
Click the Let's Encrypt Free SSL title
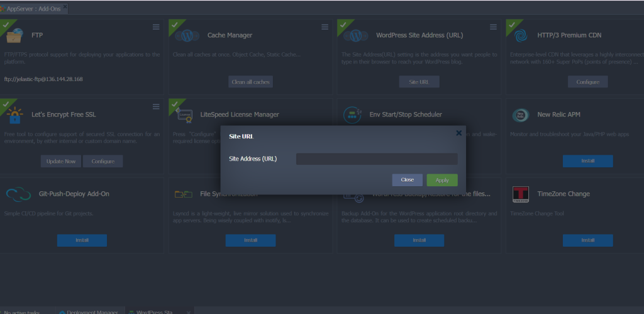click(x=64, y=115)
